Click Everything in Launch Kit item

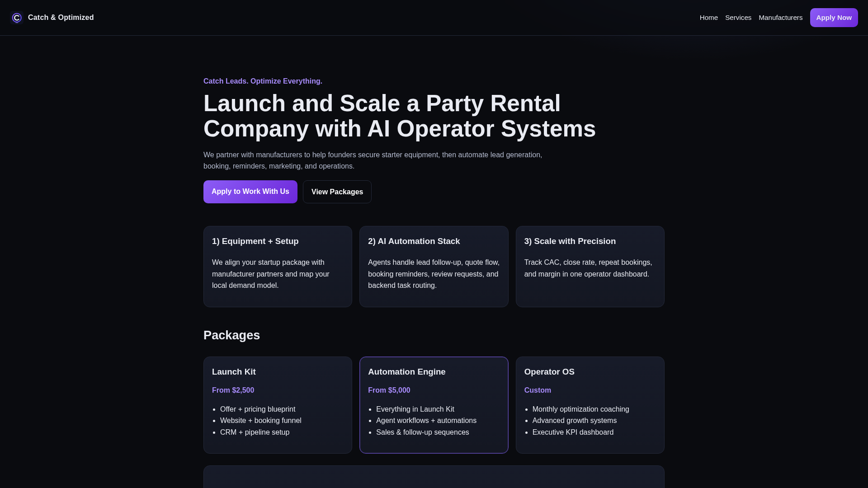click(415, 409)
